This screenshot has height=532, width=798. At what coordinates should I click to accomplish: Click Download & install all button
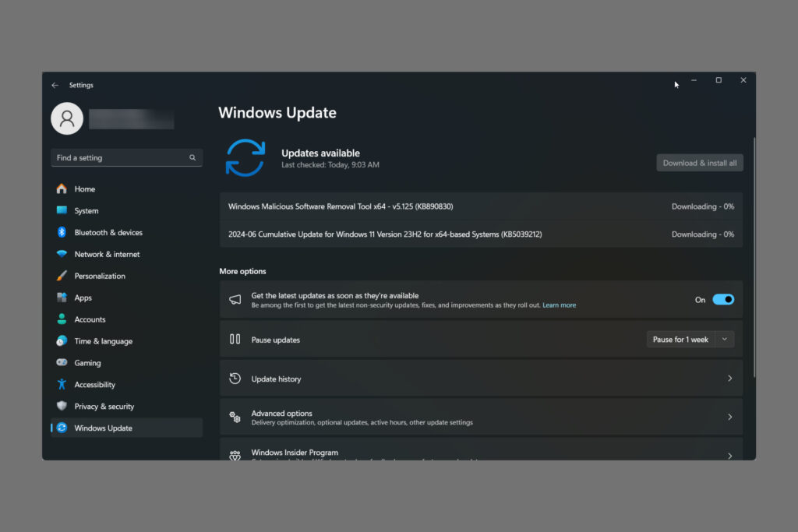click(x=699, y=163)
